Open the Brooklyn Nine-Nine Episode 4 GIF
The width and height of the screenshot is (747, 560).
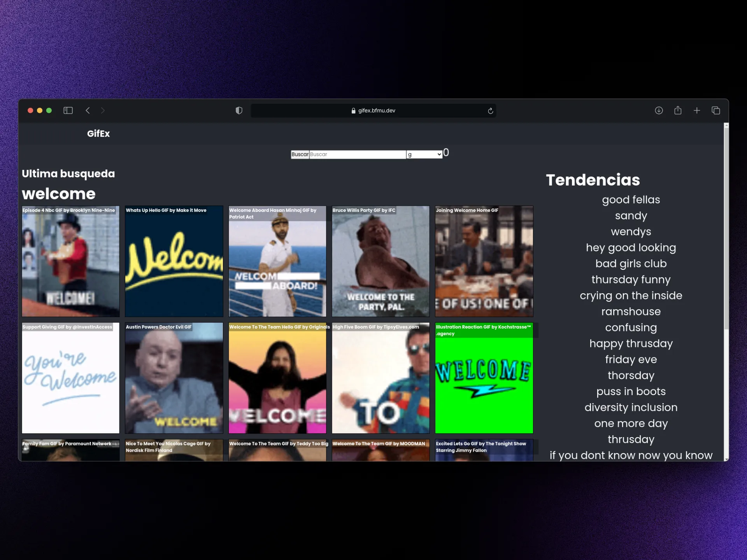71,261
